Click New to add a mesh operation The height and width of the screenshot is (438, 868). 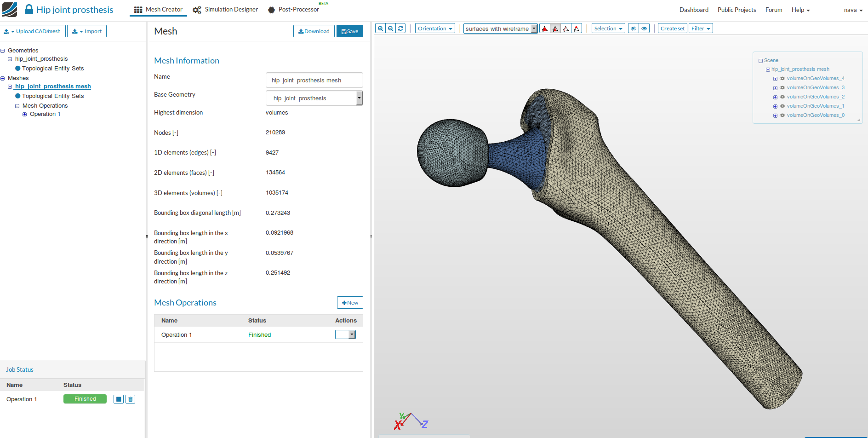pyautogui.click(x=350, y=303)
